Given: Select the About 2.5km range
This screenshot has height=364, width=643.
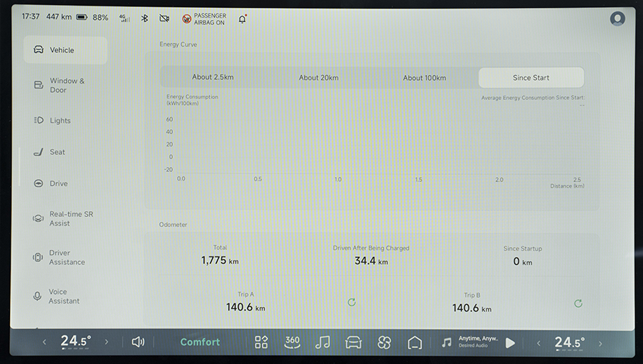Looking at the screenshot, I should 213,78.
